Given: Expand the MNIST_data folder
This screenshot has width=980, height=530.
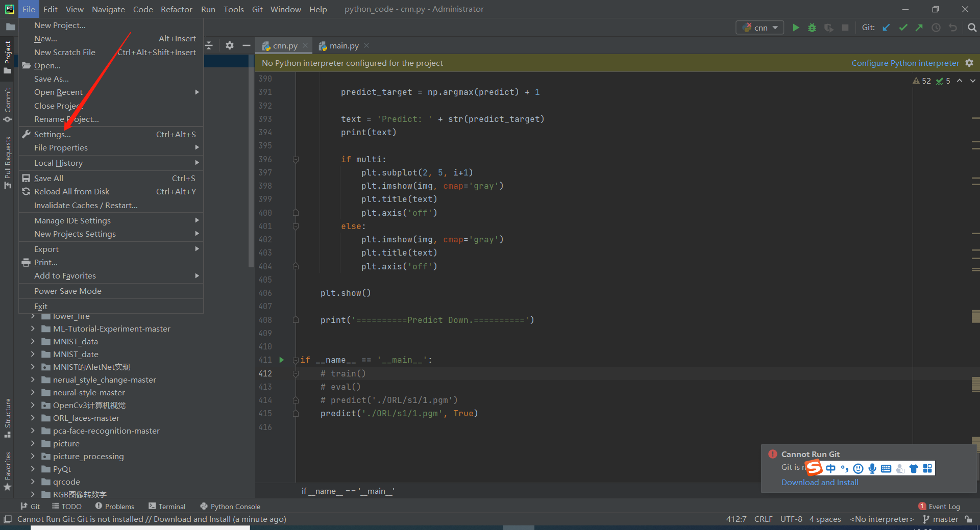Looking at the screenshot, I should tap(33, 341).
